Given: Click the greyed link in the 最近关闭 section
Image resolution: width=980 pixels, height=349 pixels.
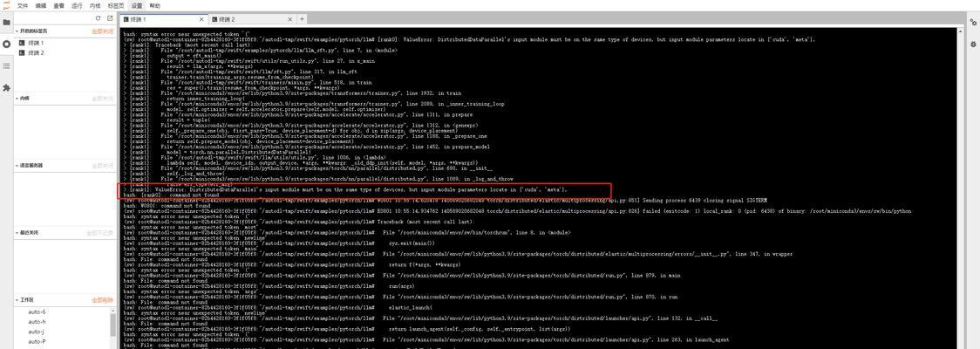Looking at the screenshot, I should click(100, 232).
